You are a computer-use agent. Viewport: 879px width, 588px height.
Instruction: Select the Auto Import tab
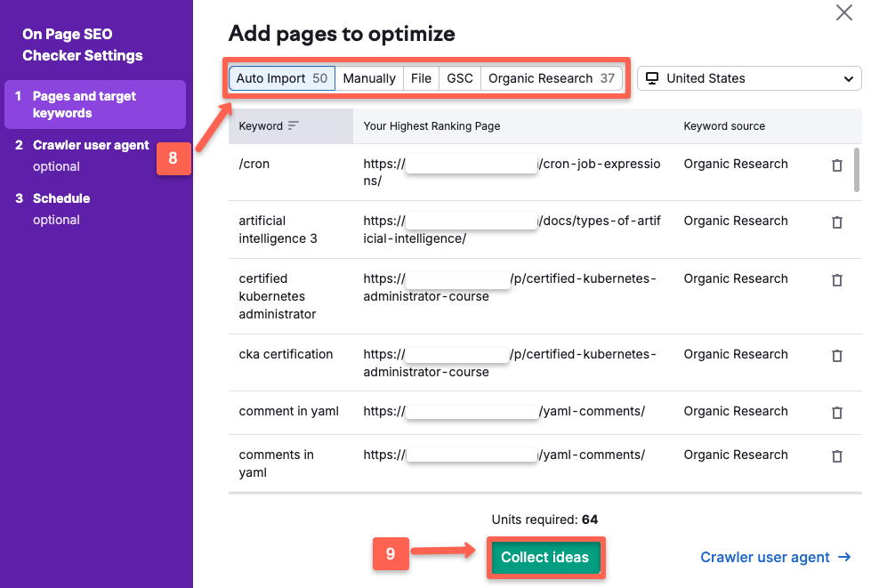(x=281, y=78)
